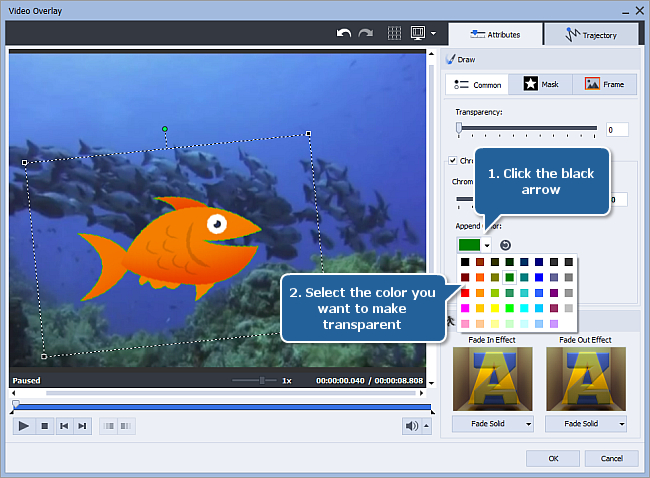This screenshot has height=478, width=650.
Task: Toggle the Chroma key checkbox
Action: tap(453, 160)
